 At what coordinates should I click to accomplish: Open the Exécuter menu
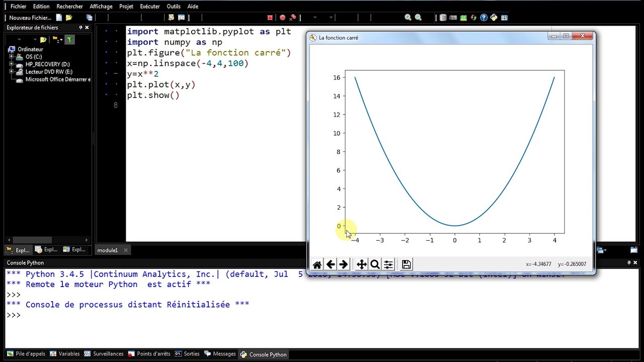click(x=150, y=7)
